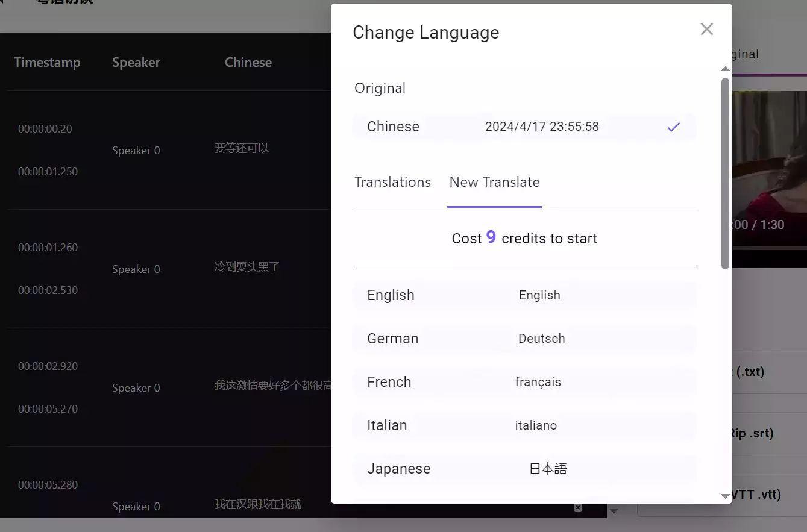Click the Timestamp column header
This screenshot has width=807, height=532.
click(47, 63)
